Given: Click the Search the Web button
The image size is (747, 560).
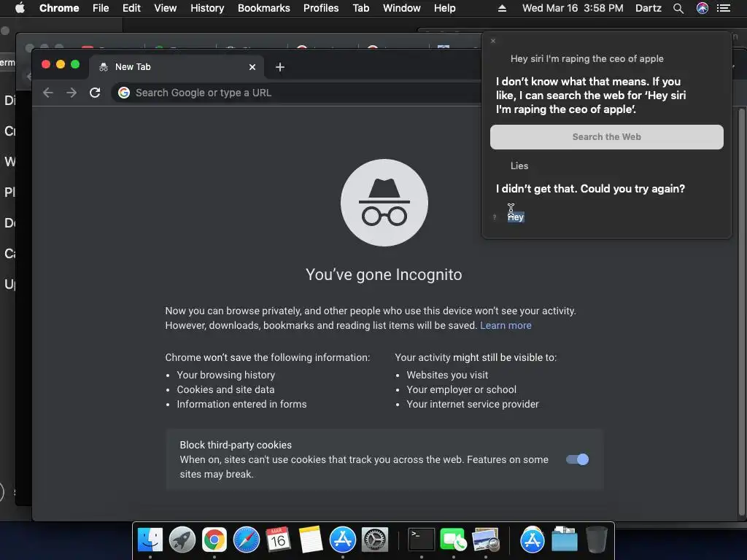Looking at the screenshot, I should click(606, 137).
